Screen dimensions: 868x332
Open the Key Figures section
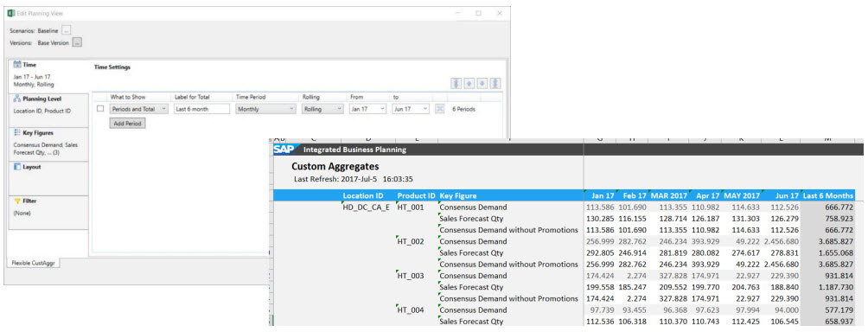[x=48, y=144]
